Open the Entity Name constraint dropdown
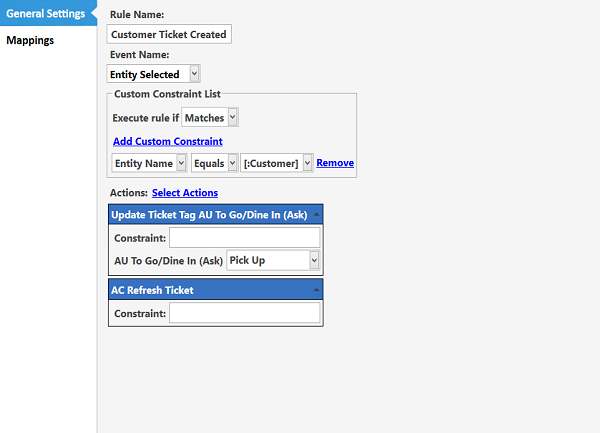The height and width of the screenshot is (433, 600). pyautogui.click(x=149, y=163)
